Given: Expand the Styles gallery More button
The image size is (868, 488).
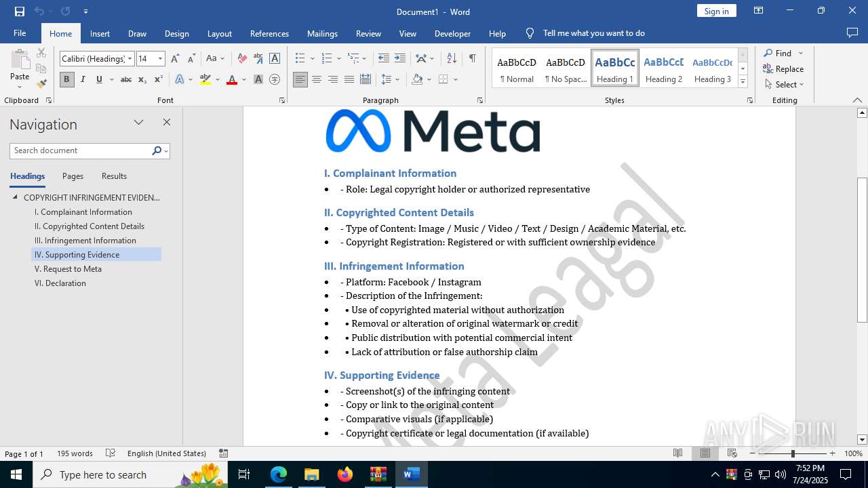Looking at the screenshot, I should pyautogui.click(x=743, y=82).
